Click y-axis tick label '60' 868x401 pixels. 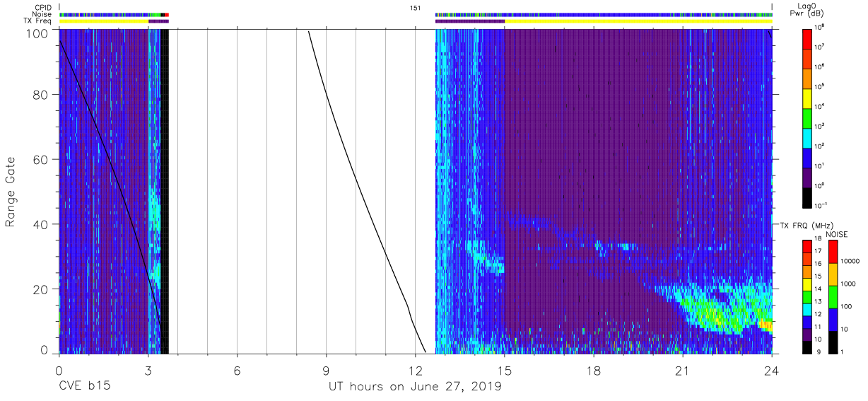tap(42, 160)
